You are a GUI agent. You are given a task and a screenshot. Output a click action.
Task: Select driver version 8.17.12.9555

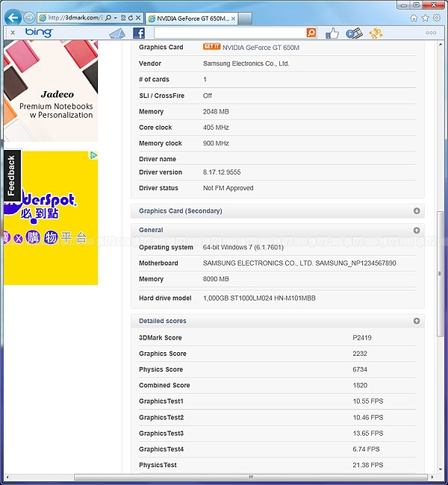[x=222, y=172]
